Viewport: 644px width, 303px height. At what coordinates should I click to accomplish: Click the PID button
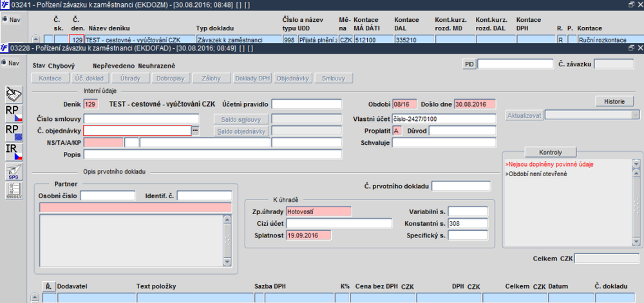coord(469,64)
